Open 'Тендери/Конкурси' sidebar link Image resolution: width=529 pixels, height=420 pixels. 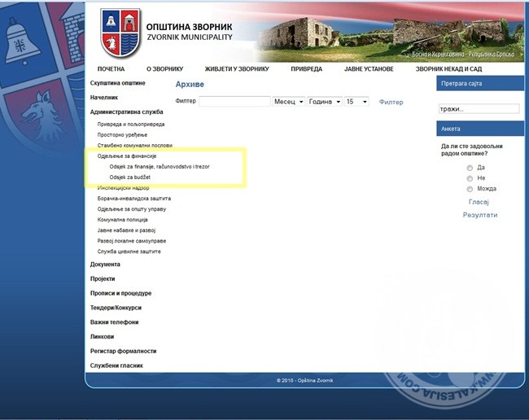click(116, 308)
